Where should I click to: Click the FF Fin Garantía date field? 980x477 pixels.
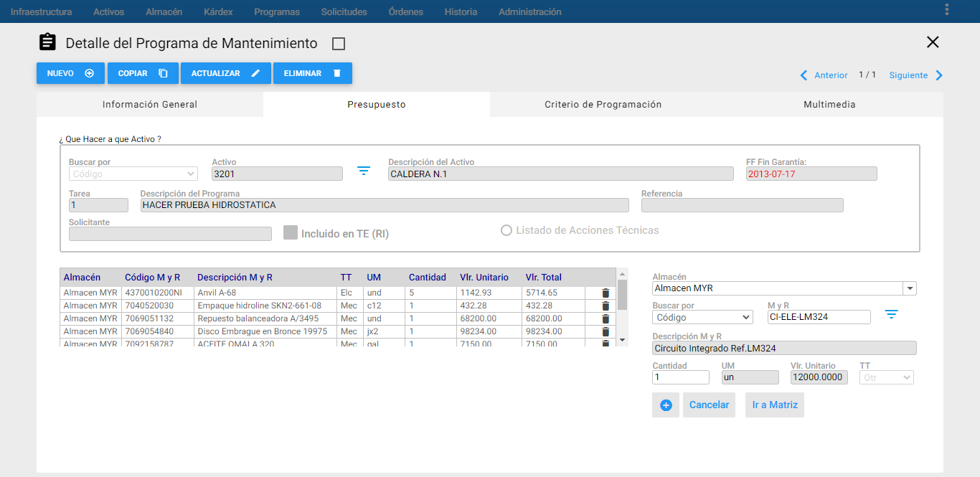[811, 174]
